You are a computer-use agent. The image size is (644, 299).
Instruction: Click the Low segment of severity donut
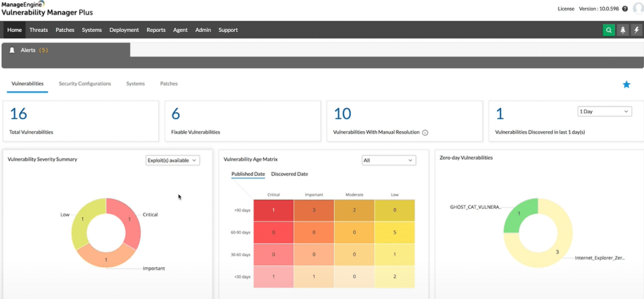(x=82, y=219)
